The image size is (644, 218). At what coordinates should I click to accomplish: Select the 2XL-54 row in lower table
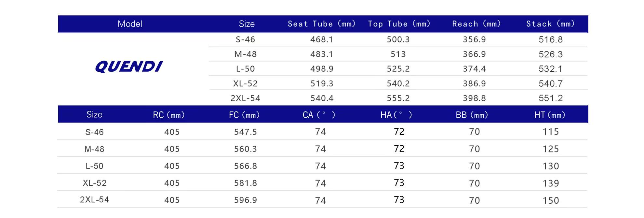click(x=322, y=199)
